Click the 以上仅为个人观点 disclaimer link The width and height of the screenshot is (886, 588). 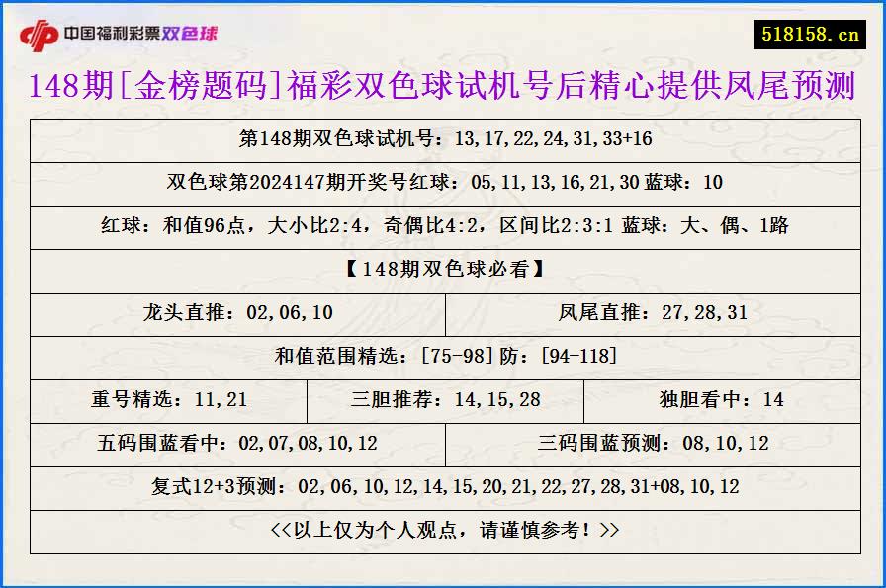click(443, 530)
